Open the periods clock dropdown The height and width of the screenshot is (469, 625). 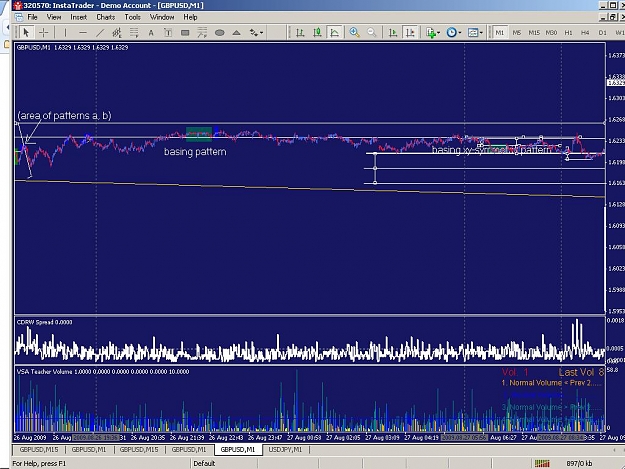pyautogui.click(x=454, y=33)
